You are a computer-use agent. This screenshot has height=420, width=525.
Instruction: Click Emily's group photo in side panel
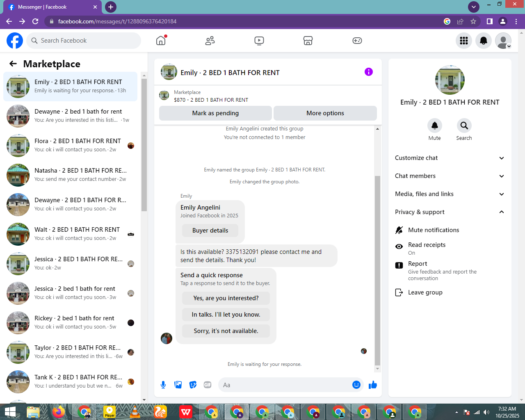pyautogui.click(x=450, y=80)
